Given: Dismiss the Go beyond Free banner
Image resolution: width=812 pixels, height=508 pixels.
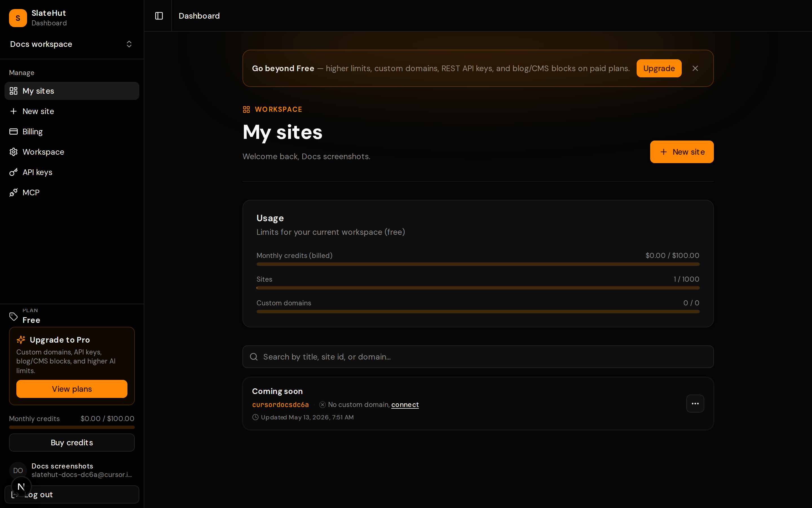Looking at the screenshot, I should (x=695, y=68).
